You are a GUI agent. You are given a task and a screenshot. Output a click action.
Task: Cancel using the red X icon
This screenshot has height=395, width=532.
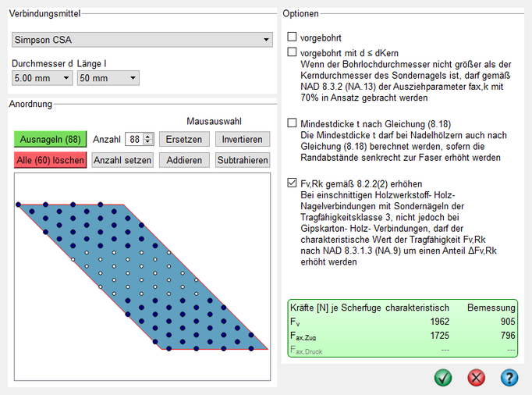(x=477, y=378)
